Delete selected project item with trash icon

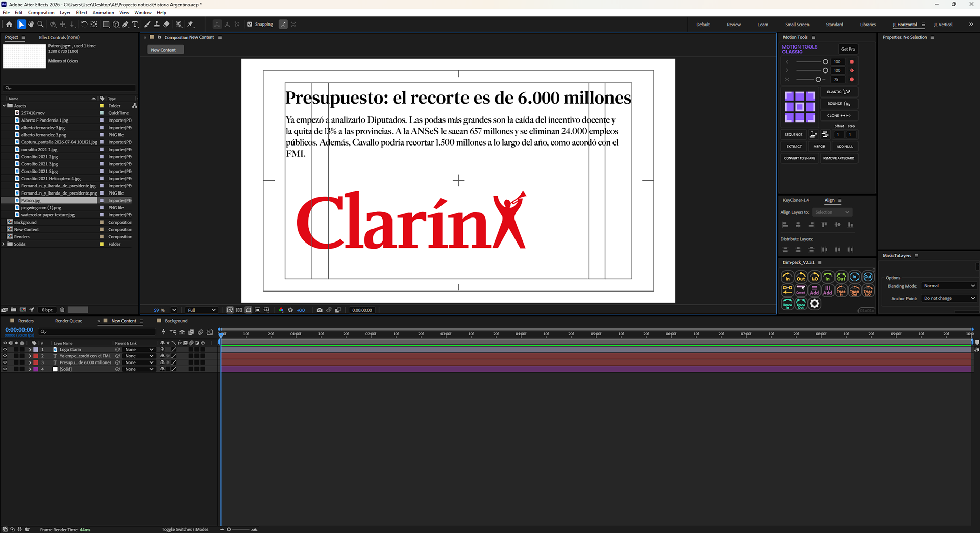pos(62,310)
